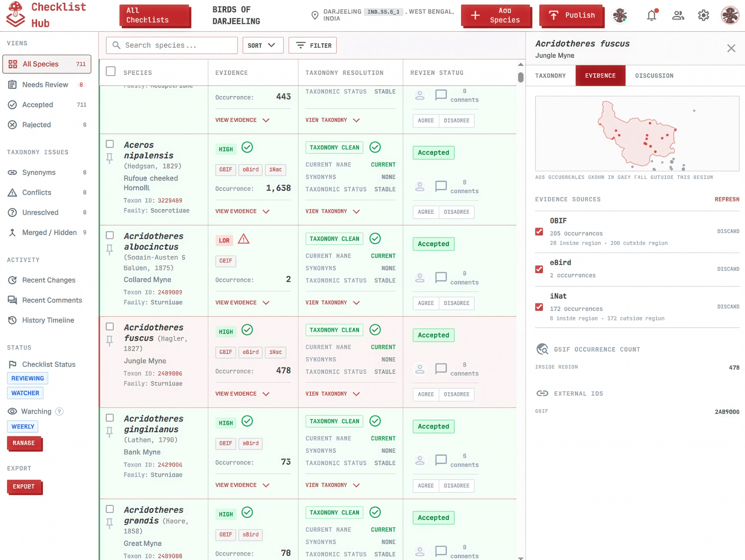Click the External IDs link icon
Viewport: 745px width, 560px height.
point(542,394)
